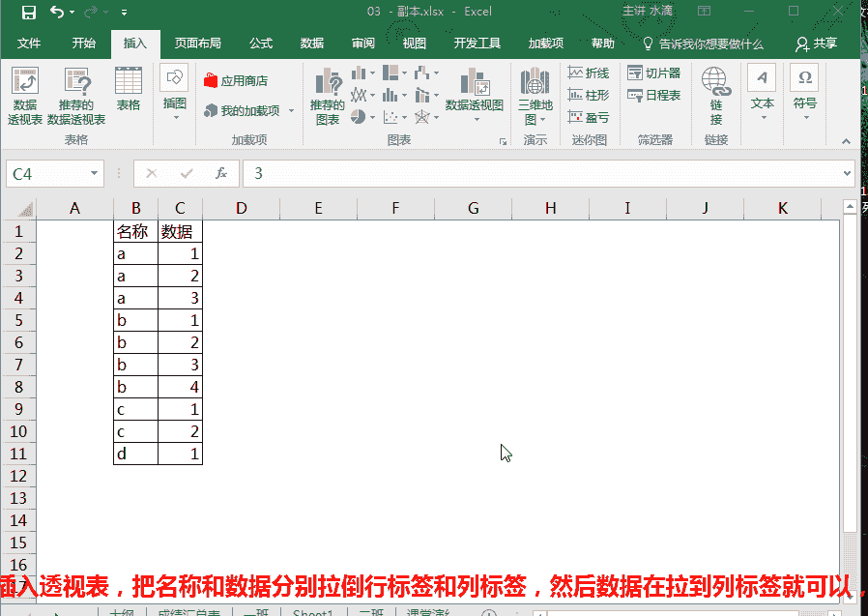Viewport: 868px width, 616px height.
Task: Insert a PivotTable (数据透视表)
Action: (24, 95)
